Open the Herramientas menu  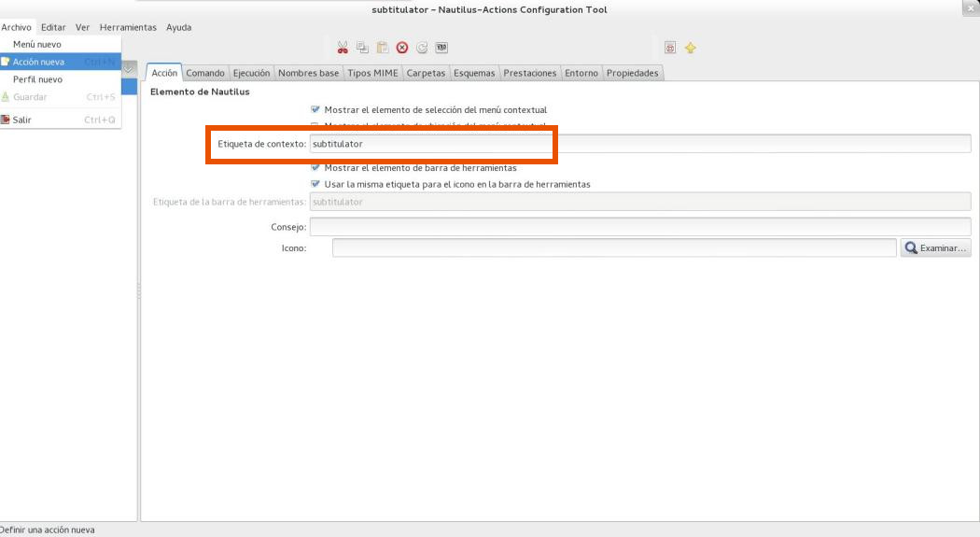(x=128, y=27)
